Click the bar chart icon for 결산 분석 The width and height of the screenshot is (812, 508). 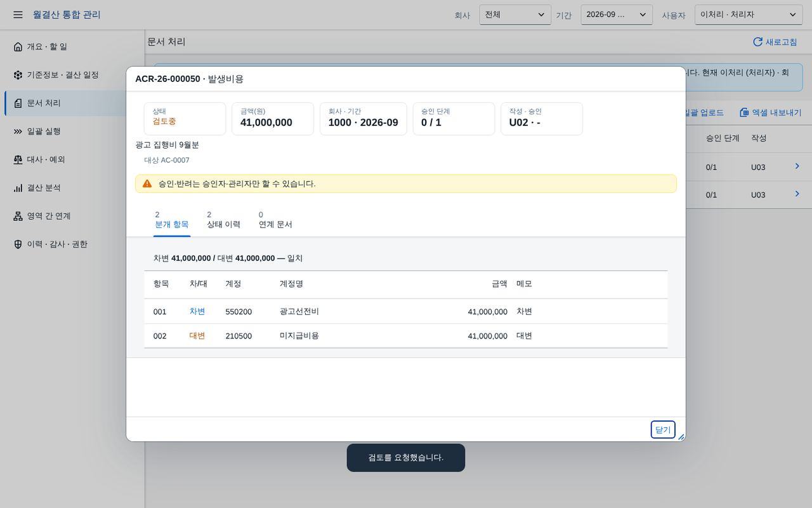tap(18, 188)
